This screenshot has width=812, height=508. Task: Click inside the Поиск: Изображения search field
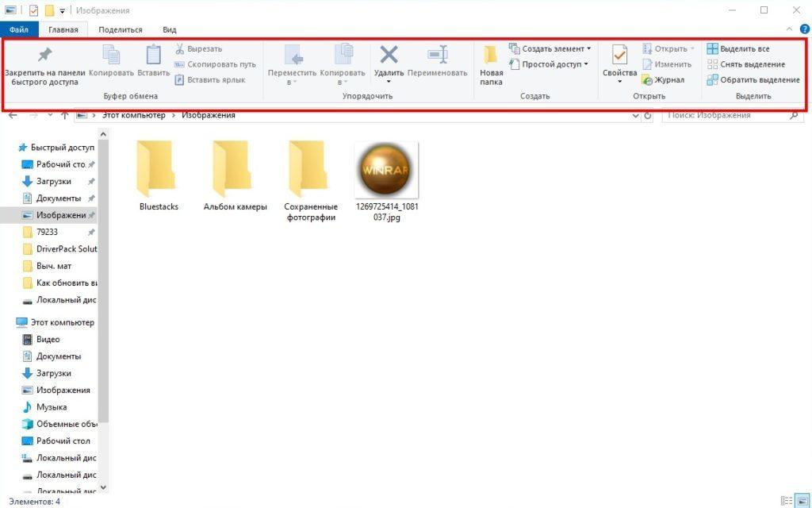coord(722,114)
